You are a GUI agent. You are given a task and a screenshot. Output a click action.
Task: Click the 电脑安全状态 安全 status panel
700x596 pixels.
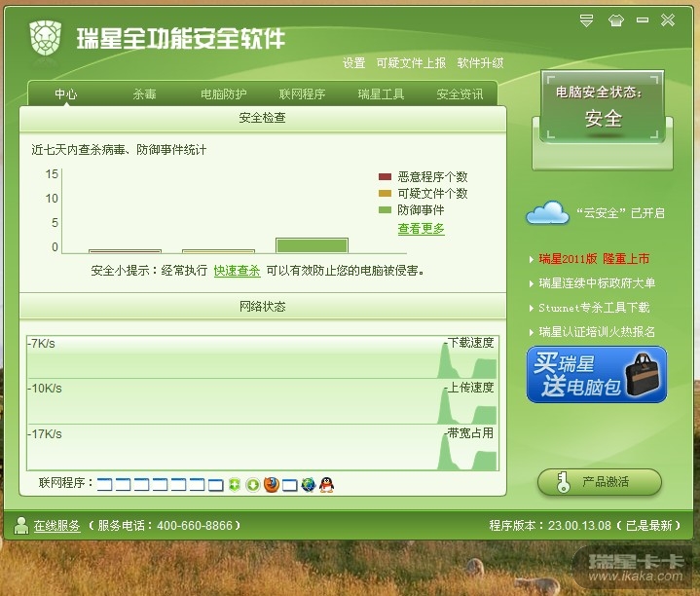pos(603,107)
